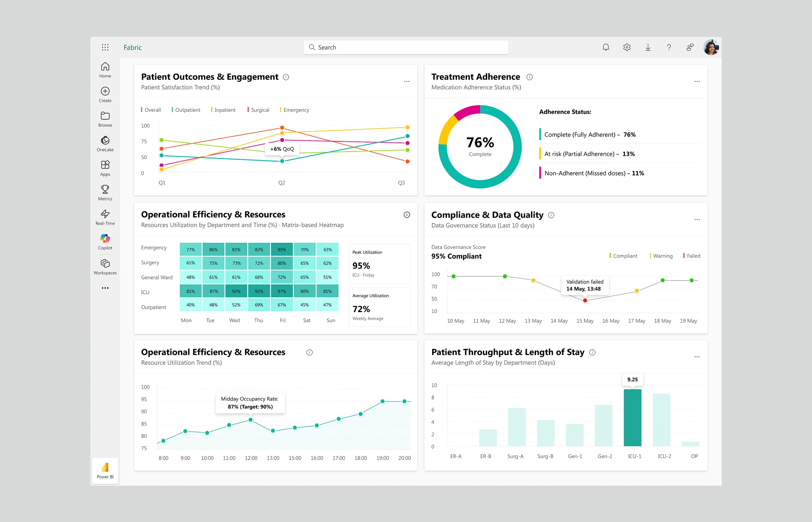This screenshot has width=812, height=522.
Task: Open more options for Patient Outcomes card
Action: tap(407, 82)
